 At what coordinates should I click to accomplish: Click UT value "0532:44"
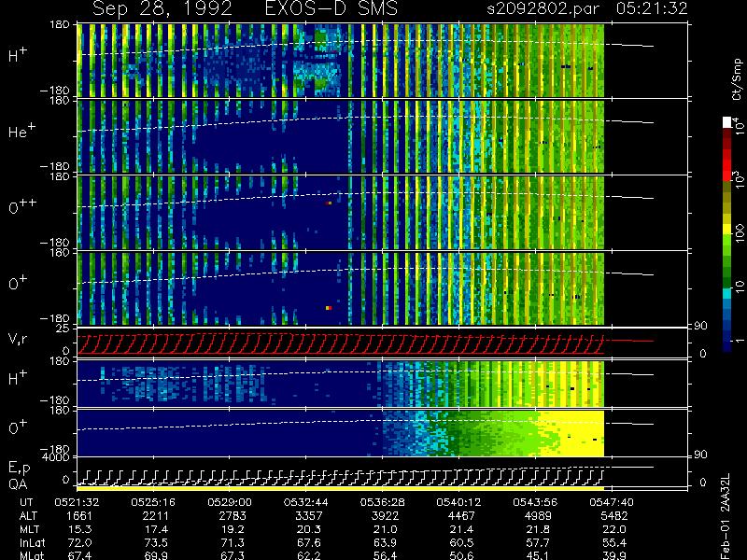point(306,502)
